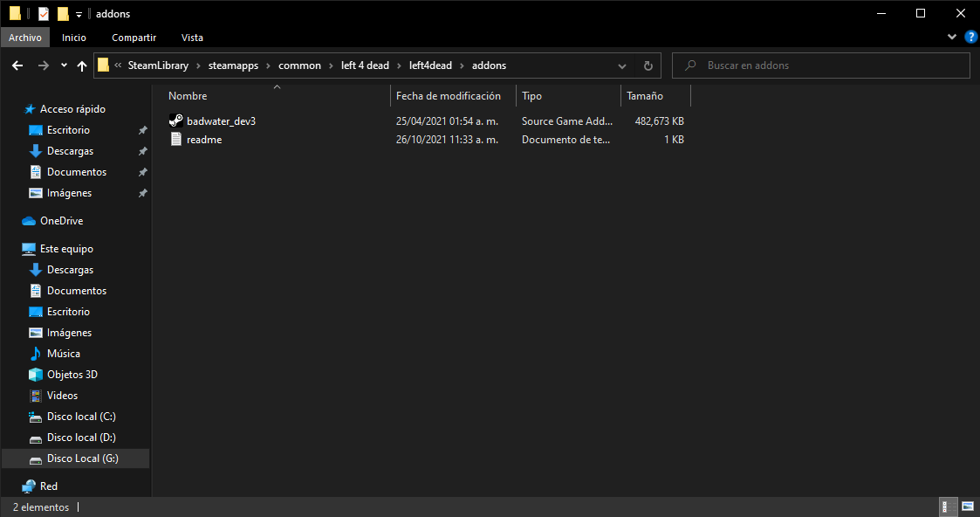
Task: Click the 26/10/2021 11:33 a. m. date cell
Action: click(x=447, y=140)
